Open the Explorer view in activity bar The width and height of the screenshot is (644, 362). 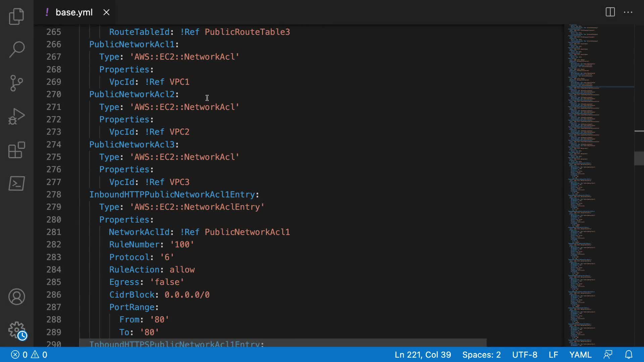click(x=16, y=16)
